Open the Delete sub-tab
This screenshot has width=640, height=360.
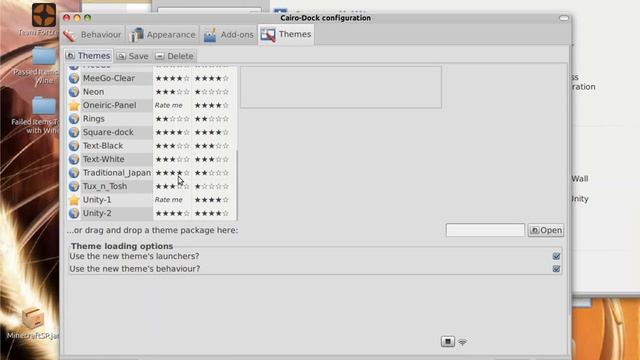point(175,56)
